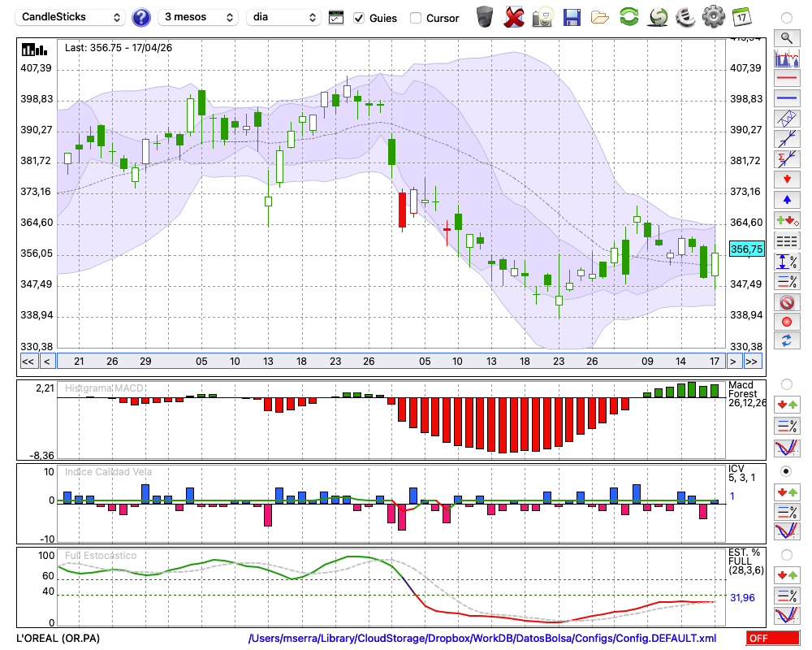Click the calendar icon showing 17
Screen dimensions: 812x650
click(x=741, y=17)
